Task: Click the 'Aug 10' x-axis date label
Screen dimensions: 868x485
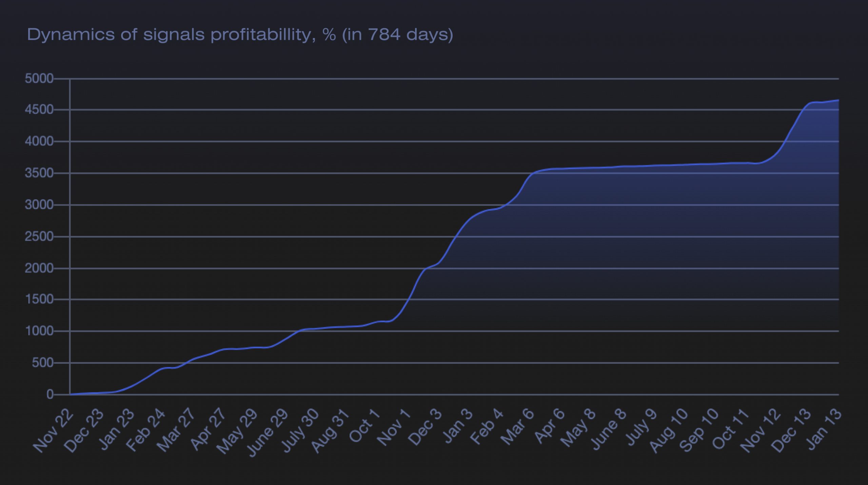Action: click(x=669, y=430)
